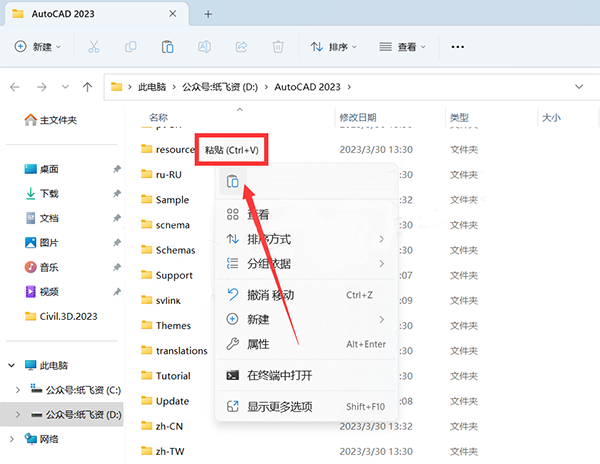Open recent locations dropdown chevron
Viewport: 600px width, 464px height.
(65, 87)
